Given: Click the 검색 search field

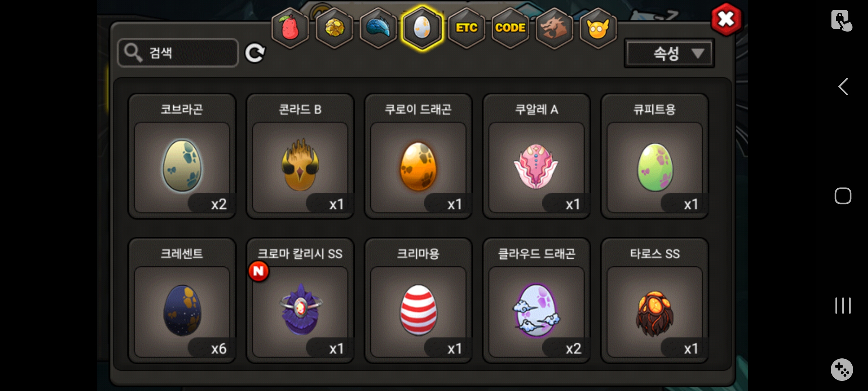Looking at the screenshot, I should click(x=178, y=53).
